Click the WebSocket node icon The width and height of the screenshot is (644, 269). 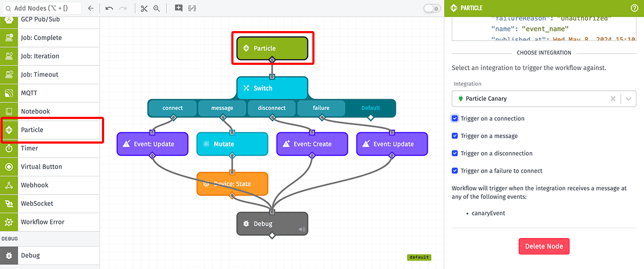[x=9, y=204]
